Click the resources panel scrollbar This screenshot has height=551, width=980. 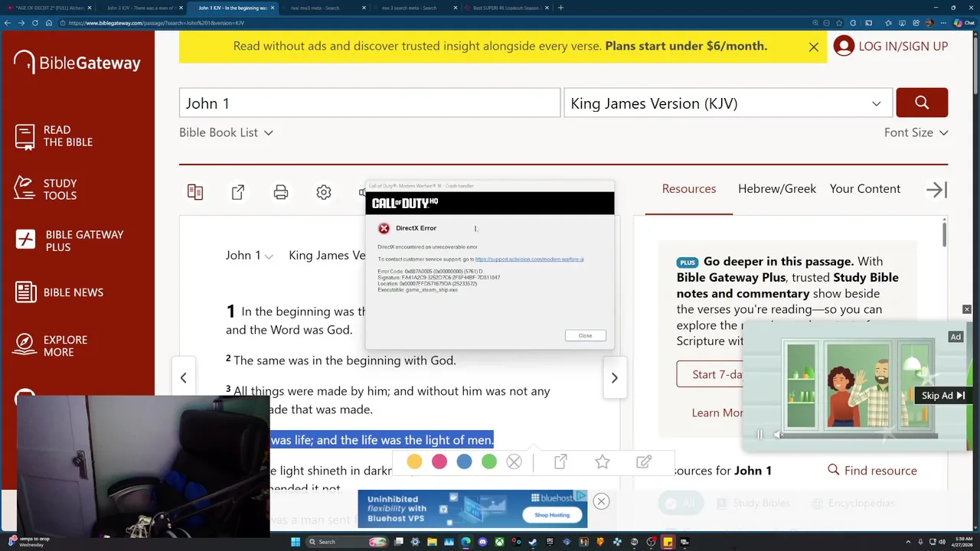pos(944,233)
